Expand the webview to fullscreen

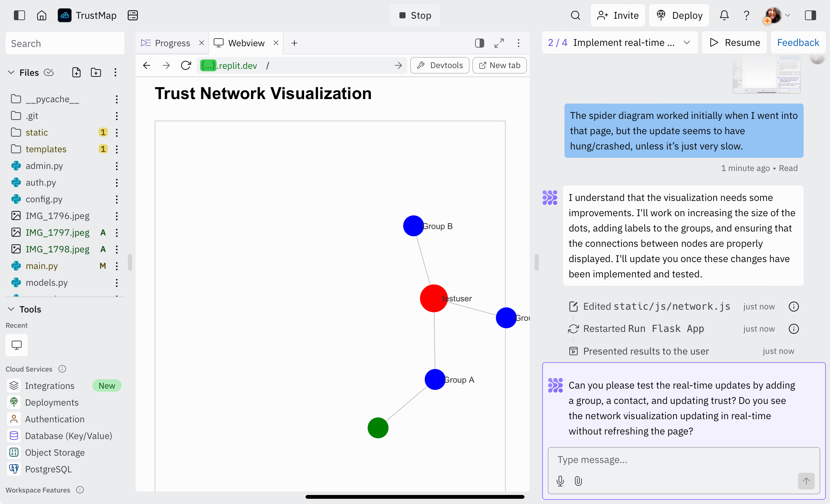click(499, 43)
